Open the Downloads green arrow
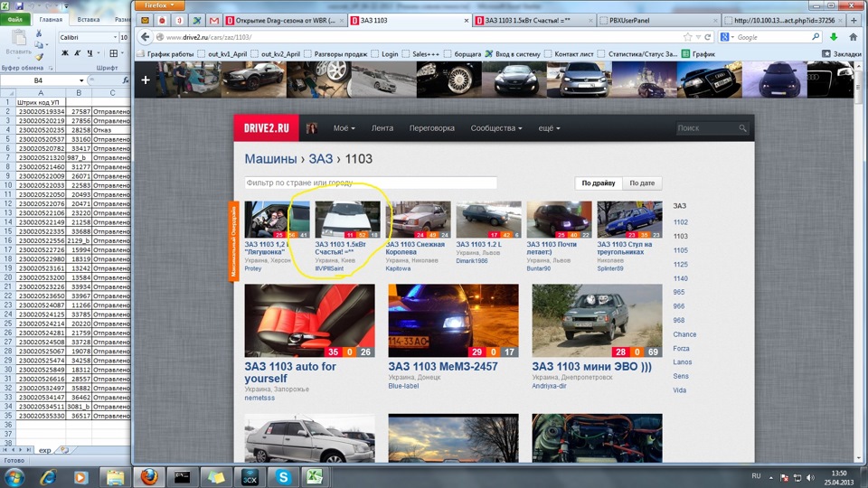This screenshot has height=488, width=868. (x=834, y=37)
